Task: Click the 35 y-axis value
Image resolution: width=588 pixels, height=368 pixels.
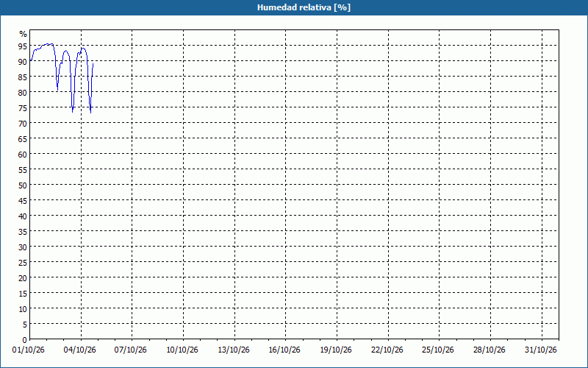Action: pos(23,232)
